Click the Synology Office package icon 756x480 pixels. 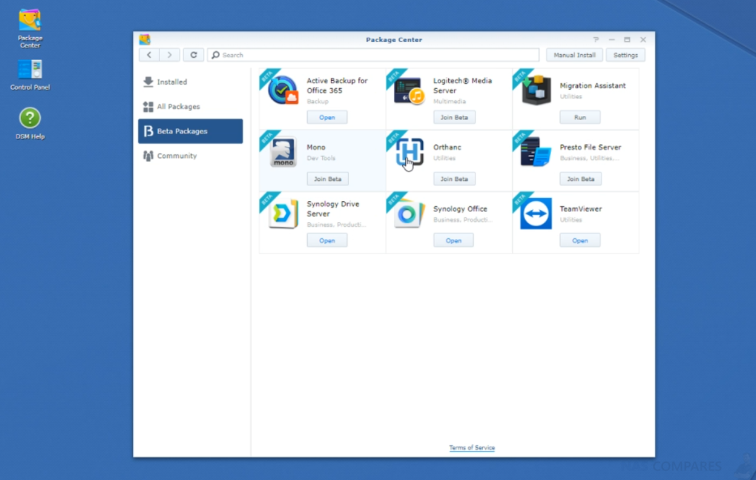coord(409,213)
